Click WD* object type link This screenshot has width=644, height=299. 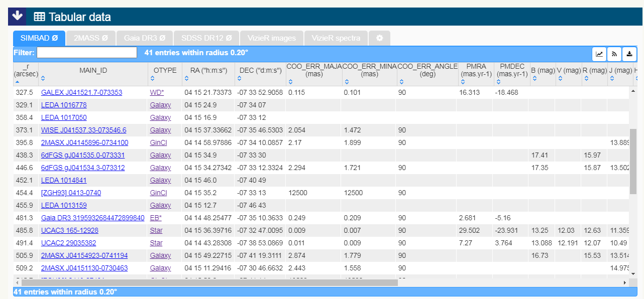click(157, 92)
